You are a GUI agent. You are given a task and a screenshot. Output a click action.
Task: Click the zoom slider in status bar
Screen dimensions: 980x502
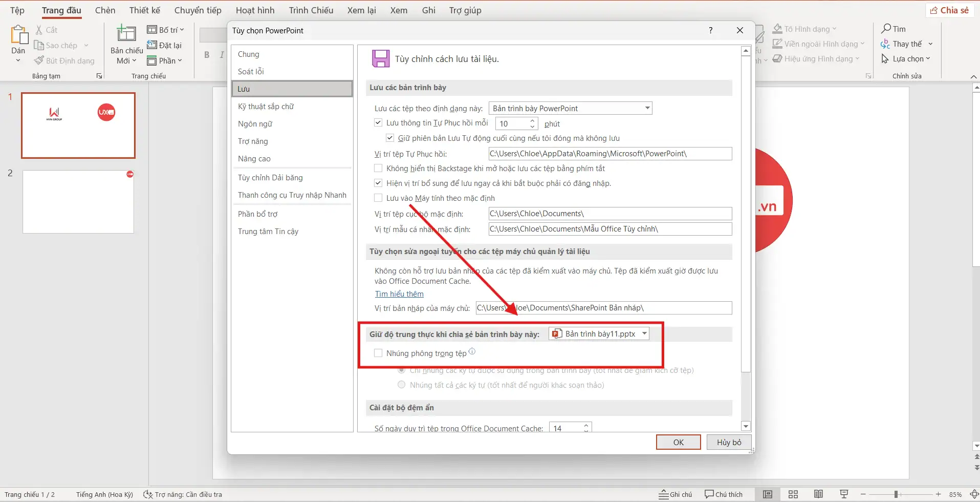click(x=896, y=494)
